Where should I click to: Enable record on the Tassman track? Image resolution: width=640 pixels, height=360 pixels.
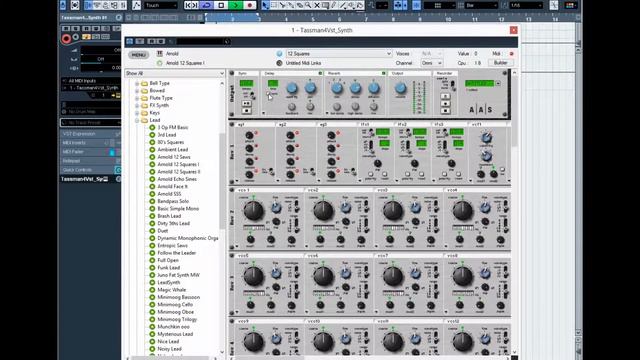pos(66,38)
